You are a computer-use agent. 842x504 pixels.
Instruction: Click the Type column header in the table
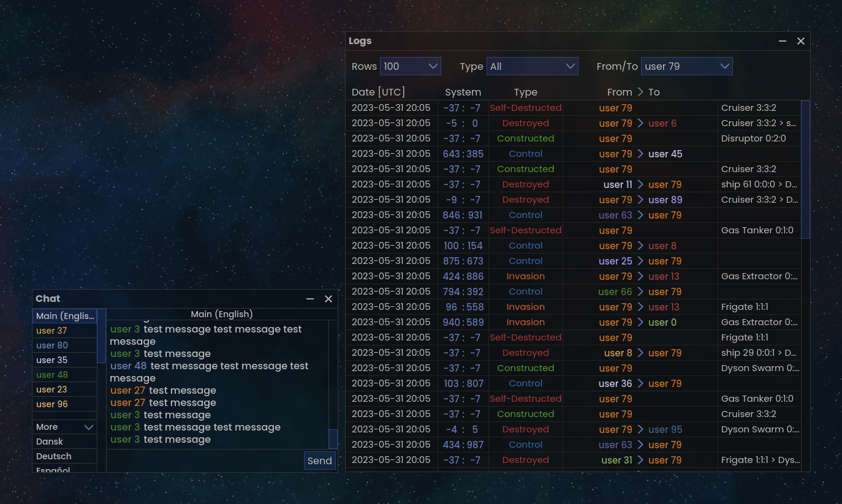coord(526,92)
